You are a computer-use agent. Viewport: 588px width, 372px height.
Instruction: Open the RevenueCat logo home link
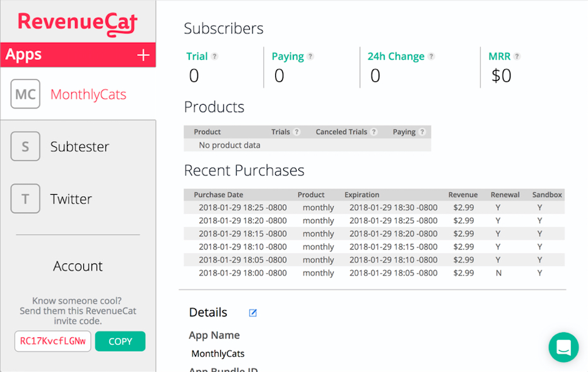coord(78,24)
